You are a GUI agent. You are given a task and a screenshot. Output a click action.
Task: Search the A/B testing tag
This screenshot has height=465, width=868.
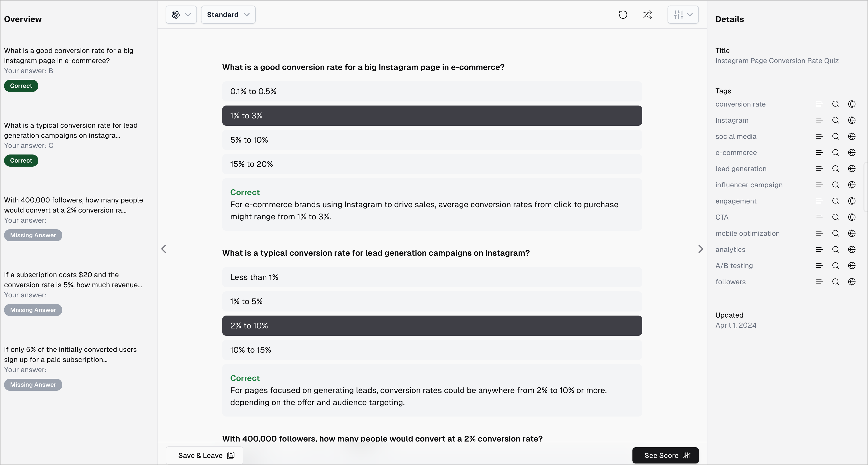(x=835, y=266)
